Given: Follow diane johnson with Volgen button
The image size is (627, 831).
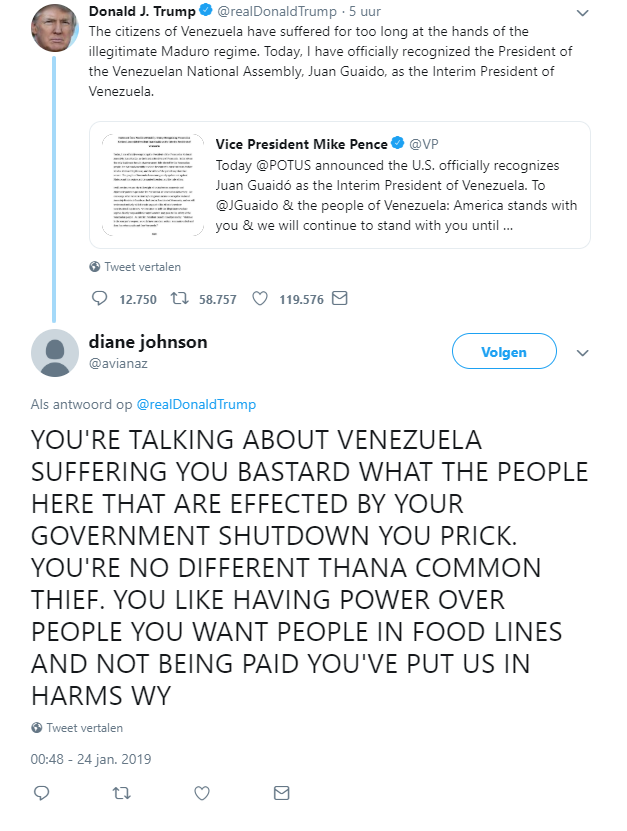Looking at the screenshot, I should [x=504, y=351].
